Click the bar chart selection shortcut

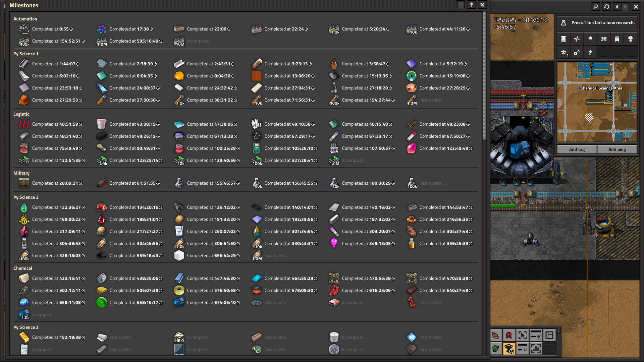tap(536, 349)
